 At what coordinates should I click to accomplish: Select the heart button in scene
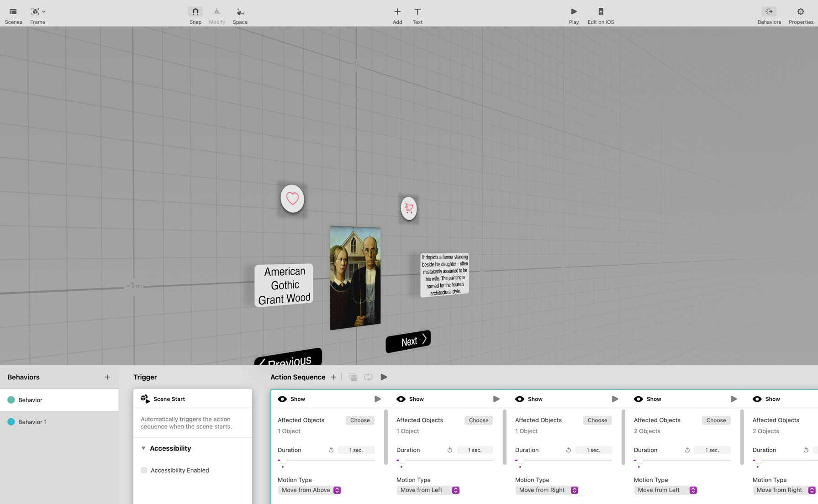point(292,199)
